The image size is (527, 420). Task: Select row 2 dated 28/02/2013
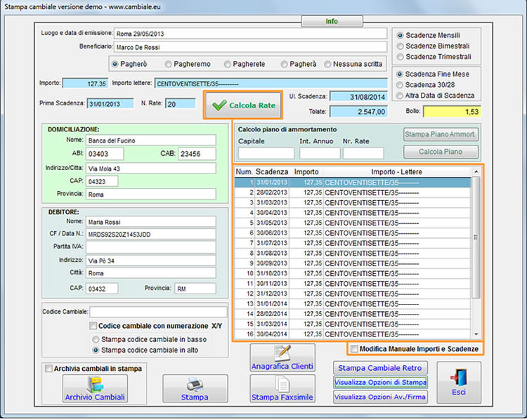353,193
